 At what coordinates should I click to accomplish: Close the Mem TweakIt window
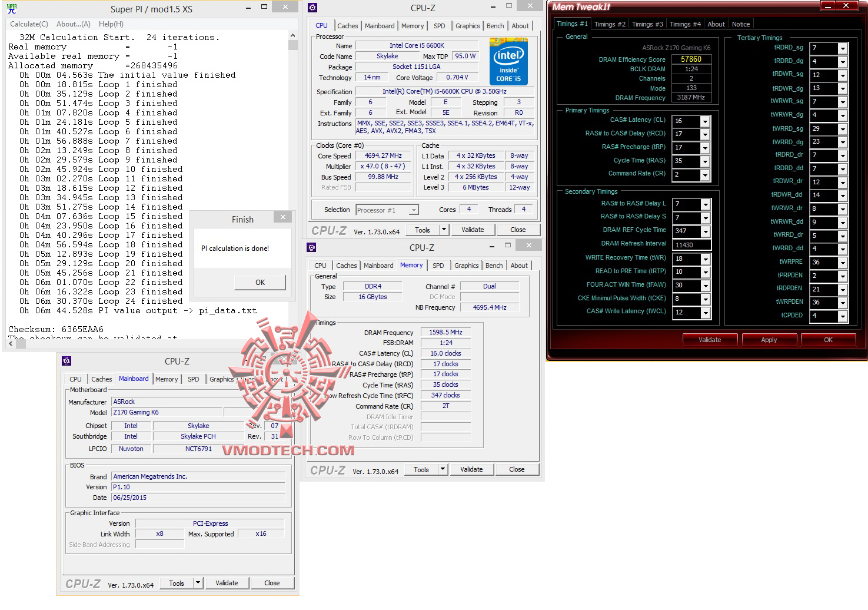[846, 6]
